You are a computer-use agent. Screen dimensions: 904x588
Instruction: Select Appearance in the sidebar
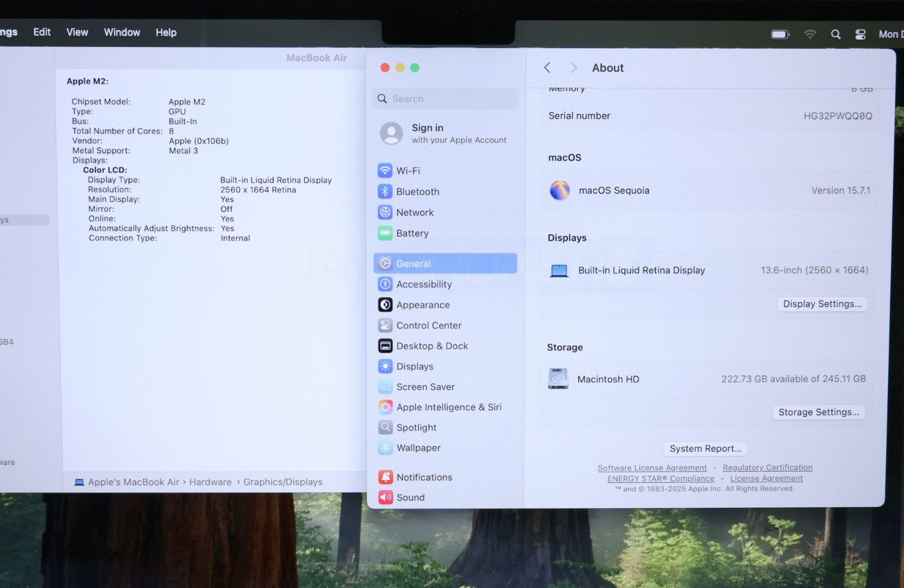(422, 305)
